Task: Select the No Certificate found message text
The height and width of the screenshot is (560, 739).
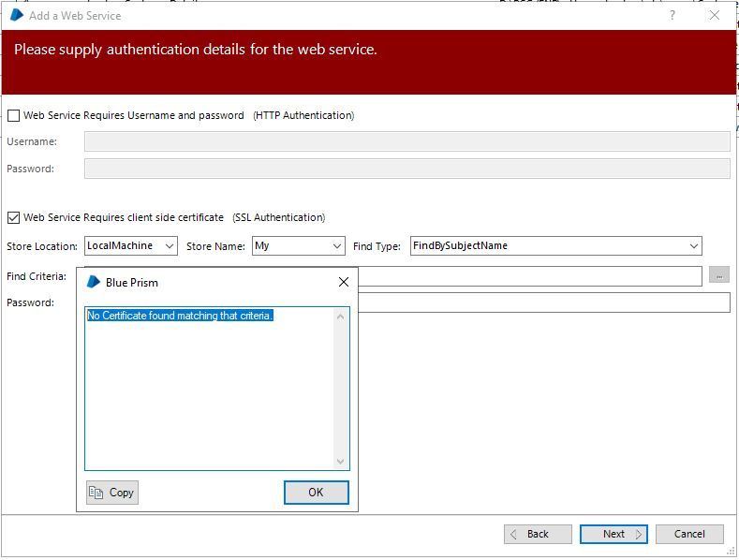Action: [180, 316]
